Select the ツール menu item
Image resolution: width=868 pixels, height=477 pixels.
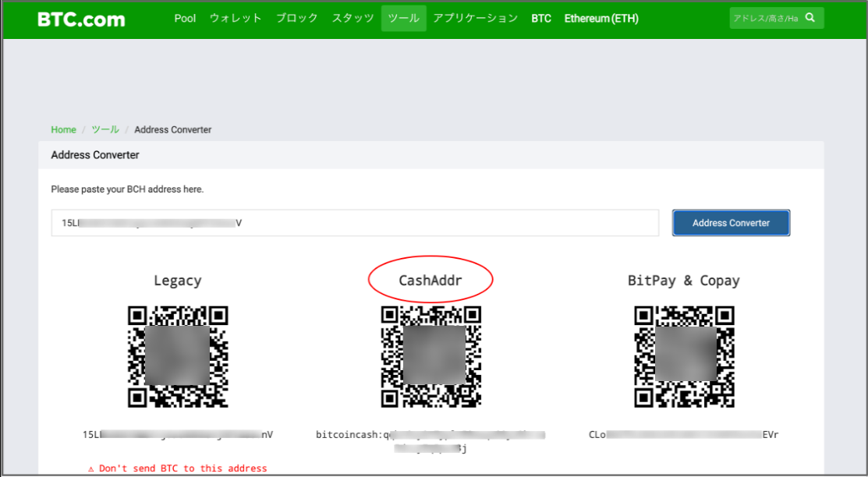coord(403,18)
